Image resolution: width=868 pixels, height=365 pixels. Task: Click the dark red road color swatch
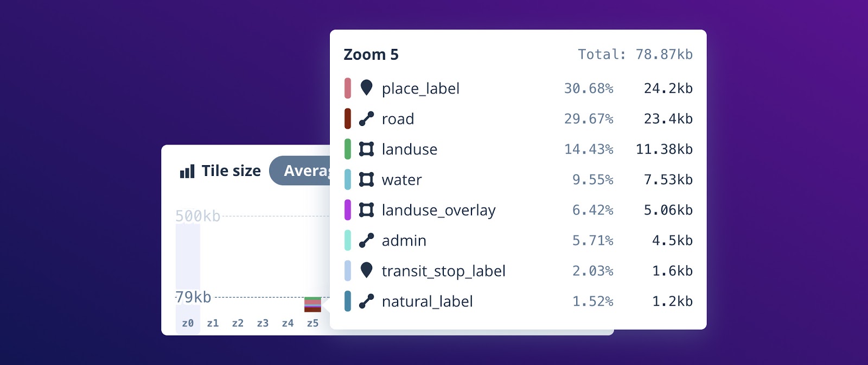tap(348, 118)
